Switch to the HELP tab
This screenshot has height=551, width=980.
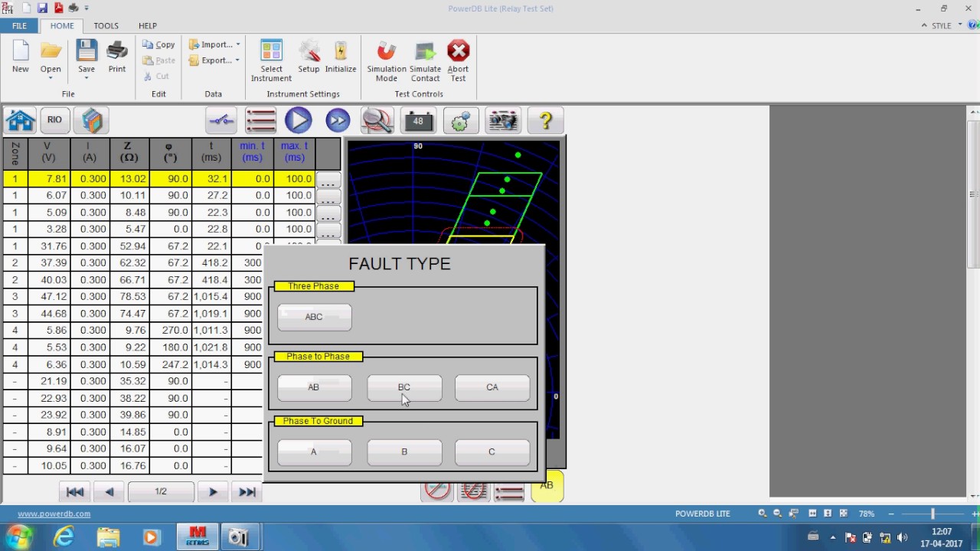coord(148,25)
